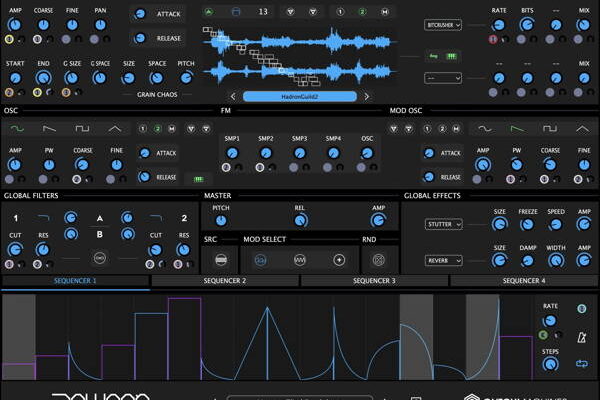Click the RND dice randomize icon
Screen dimensions: 600x400
click(x=379, y=258)
